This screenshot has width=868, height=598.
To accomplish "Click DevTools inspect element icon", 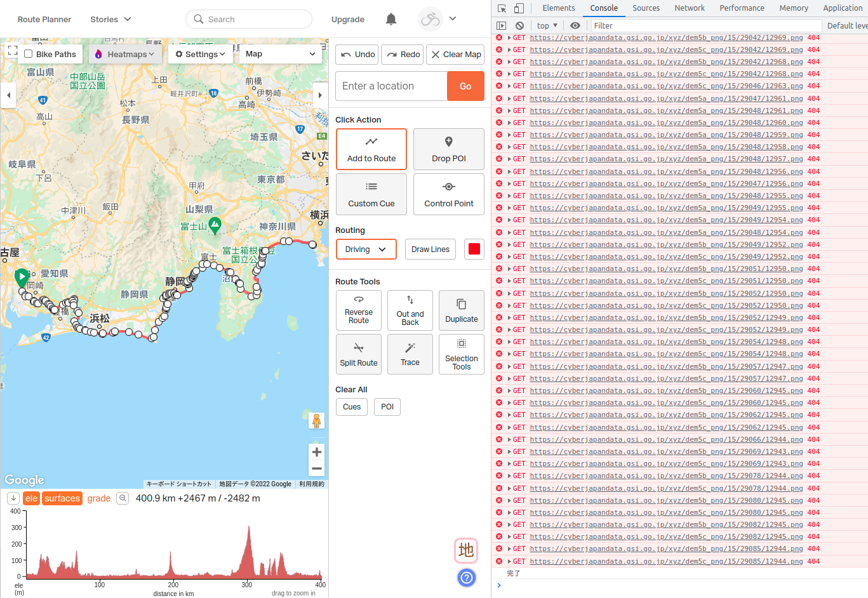I will [502, 8].
